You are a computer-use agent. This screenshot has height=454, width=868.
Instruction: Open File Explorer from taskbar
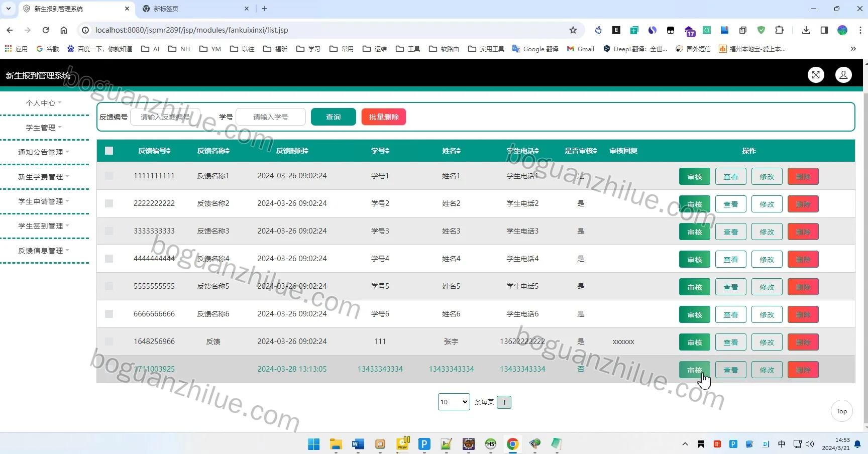[336, 444]
